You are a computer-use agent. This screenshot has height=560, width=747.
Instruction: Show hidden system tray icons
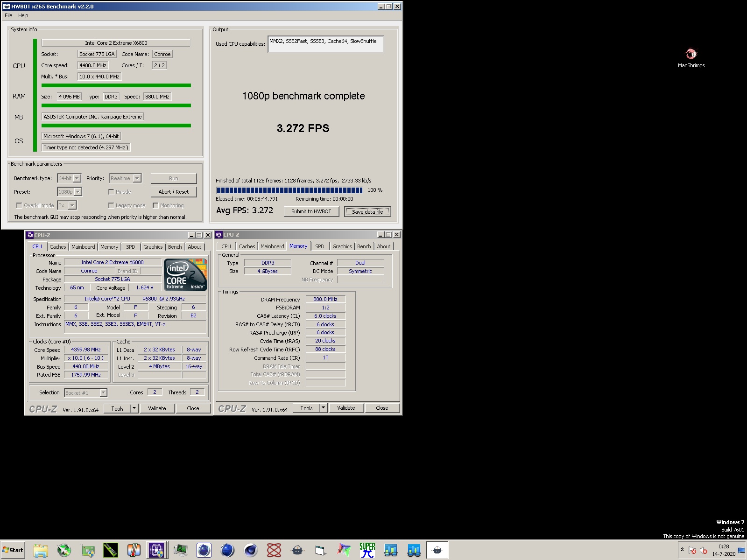(x=682, y=550)
